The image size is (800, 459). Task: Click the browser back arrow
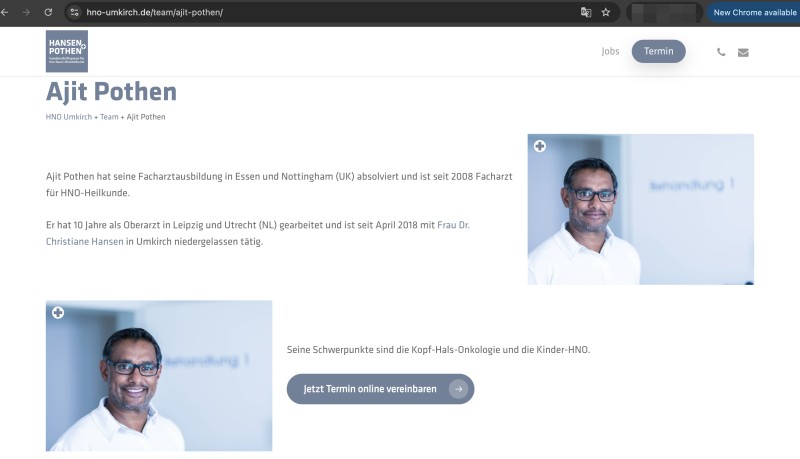click(x=9, y=12)
